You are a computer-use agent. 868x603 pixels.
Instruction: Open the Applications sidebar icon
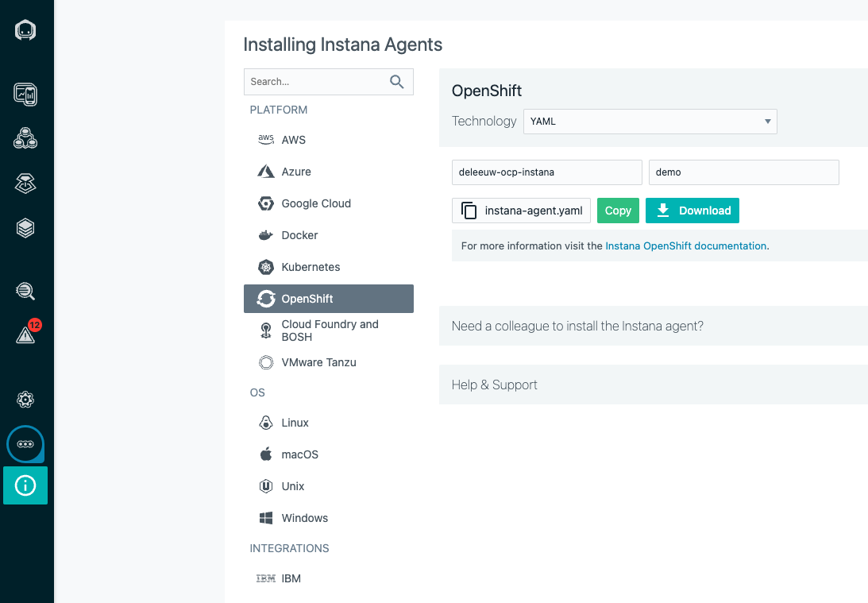[25, 138]
